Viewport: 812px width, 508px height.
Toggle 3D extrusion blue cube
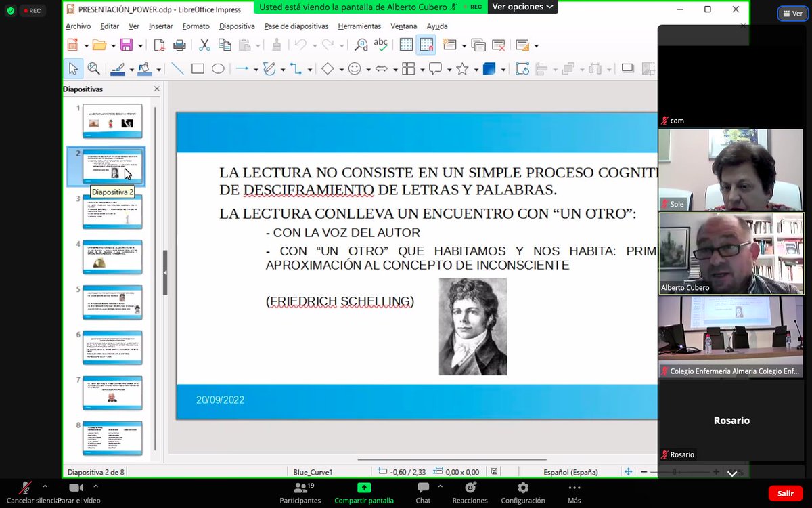tap(489, 68)
